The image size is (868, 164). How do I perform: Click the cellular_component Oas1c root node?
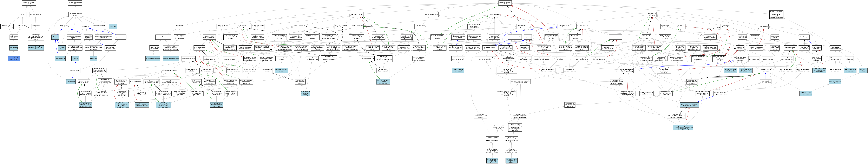click(x=75, y=3)
